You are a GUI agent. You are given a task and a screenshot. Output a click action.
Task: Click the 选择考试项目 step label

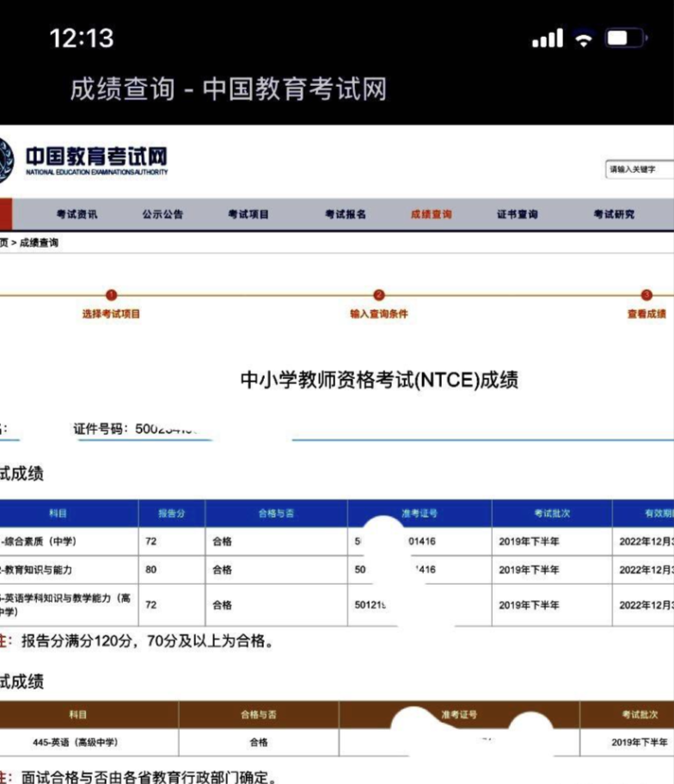tap(111, 314)
